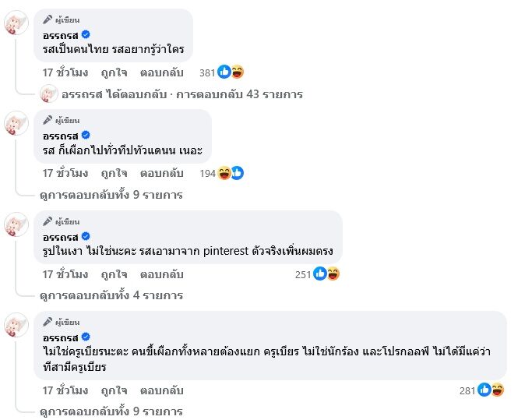Reply to the last comment via ตอบกลับ
This screenshot has width=532, height=420.
pos(161,390)
